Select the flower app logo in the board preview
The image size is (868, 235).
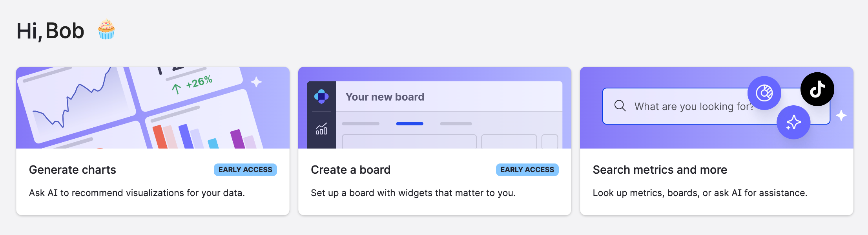[x=321, y=96]
